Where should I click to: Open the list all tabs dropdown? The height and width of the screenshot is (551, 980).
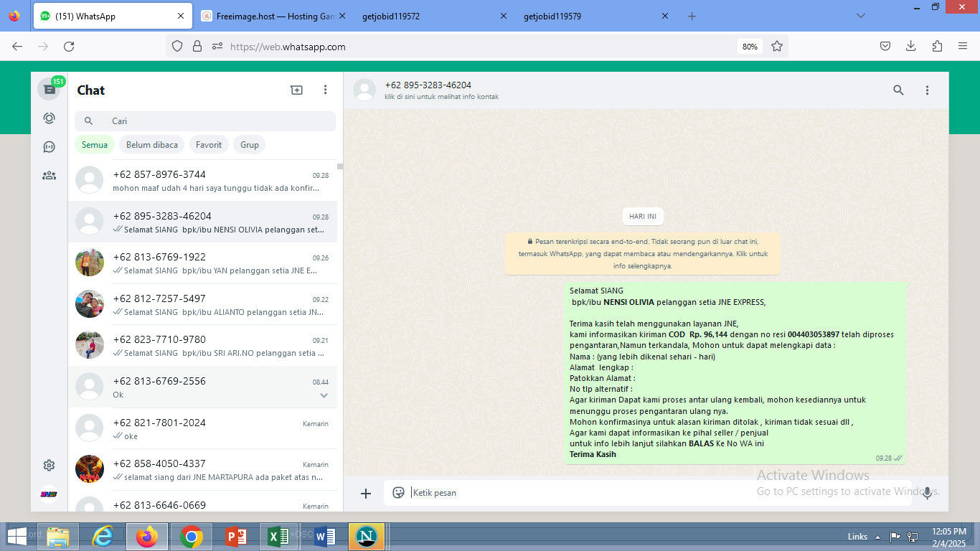(861, 16)
